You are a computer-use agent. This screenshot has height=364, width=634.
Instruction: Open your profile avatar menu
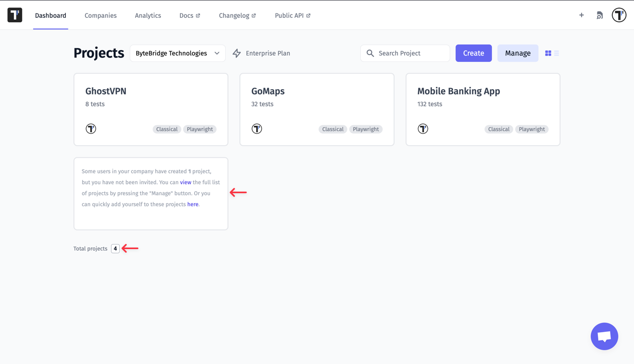(619, 15)
